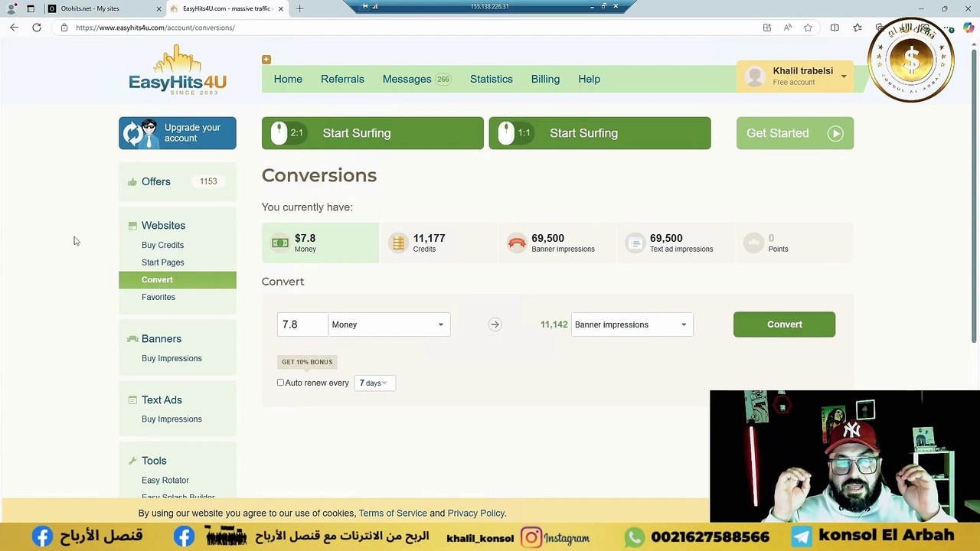Click the browser address bar URL

155,28
